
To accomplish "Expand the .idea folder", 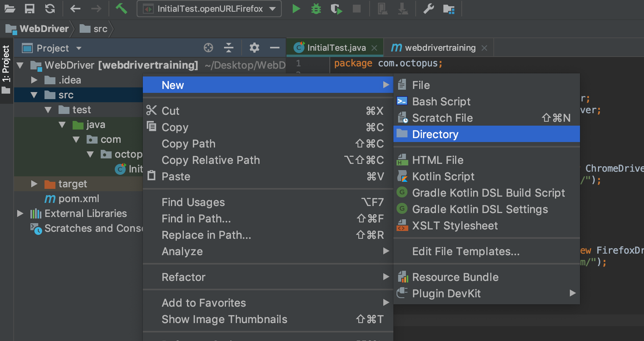I will pos(34,80).
